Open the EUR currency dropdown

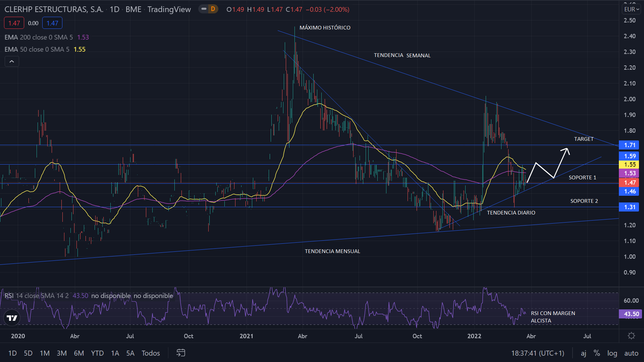point(631,9)
